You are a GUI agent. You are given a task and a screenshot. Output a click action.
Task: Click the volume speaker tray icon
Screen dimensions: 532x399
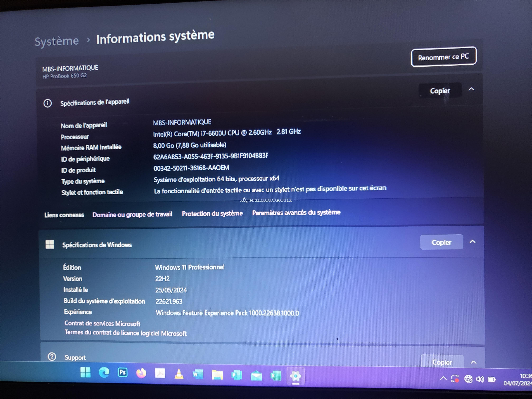(480, 379)
